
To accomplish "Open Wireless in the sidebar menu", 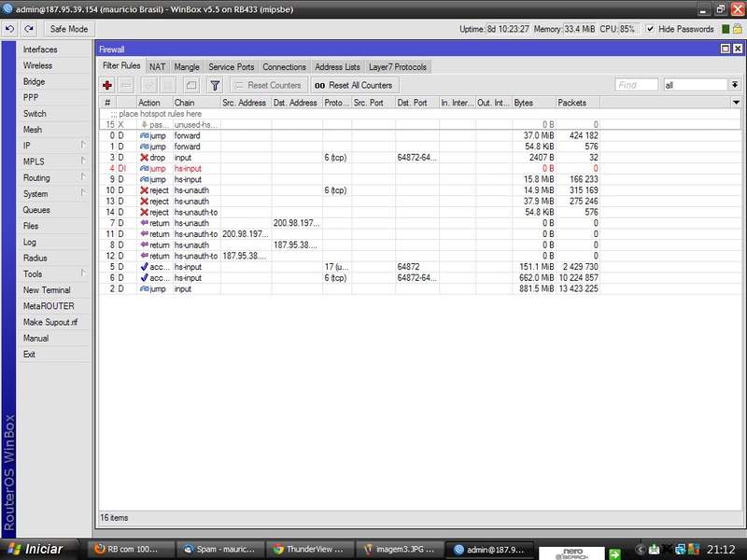I will tap(54, 65).
